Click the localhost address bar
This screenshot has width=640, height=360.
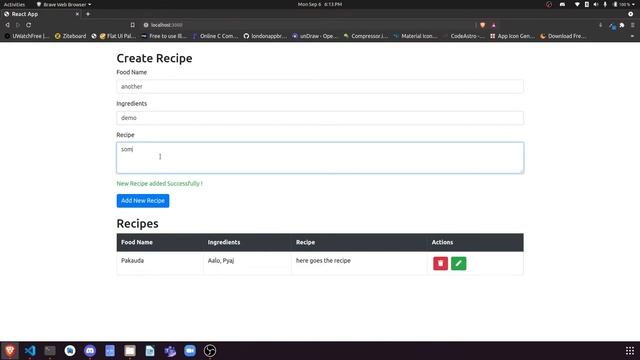click(x=306, y=25)
